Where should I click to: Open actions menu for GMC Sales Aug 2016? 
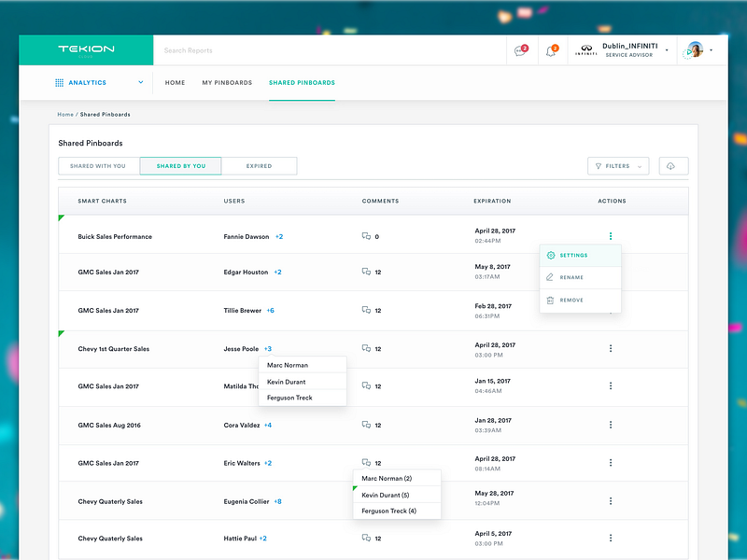611,425
